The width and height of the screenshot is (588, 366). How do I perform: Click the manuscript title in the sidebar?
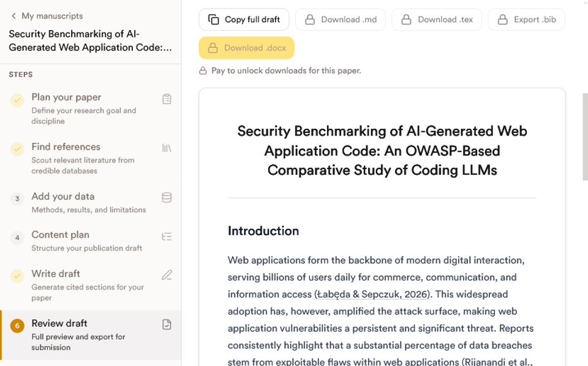[91, 40]
